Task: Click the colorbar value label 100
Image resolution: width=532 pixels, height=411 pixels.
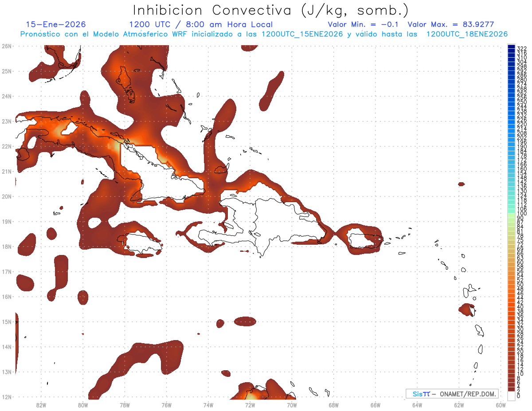Action: tap(522, 214)
